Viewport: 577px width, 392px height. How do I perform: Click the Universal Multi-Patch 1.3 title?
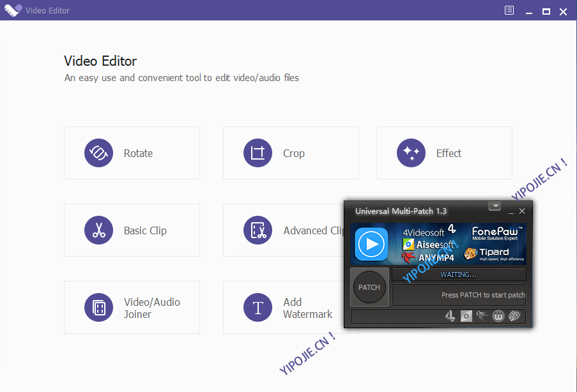coord(401,211)
